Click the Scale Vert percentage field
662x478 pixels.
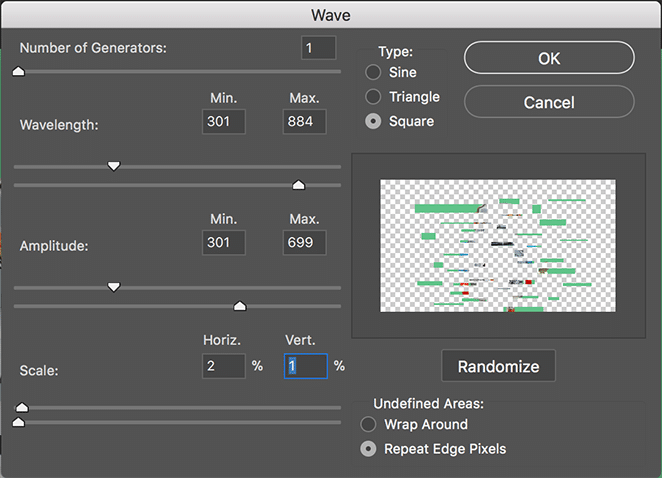[x=305, y=366]
